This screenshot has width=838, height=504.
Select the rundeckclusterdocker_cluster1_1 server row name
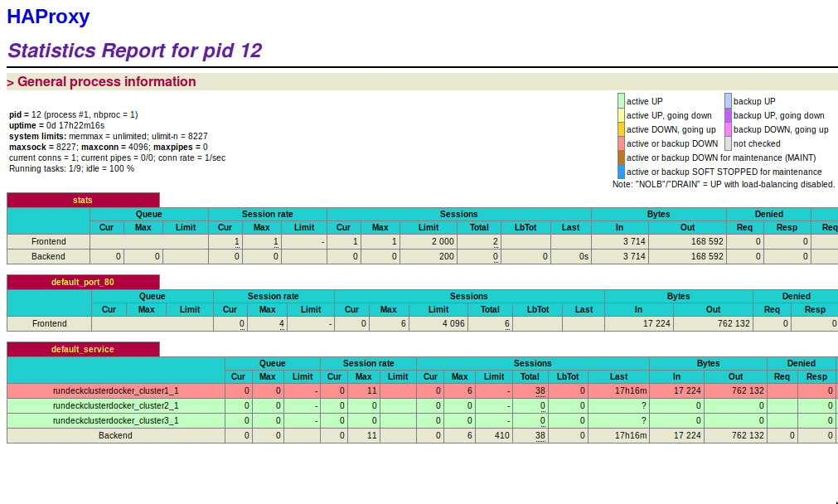[116, 390]
